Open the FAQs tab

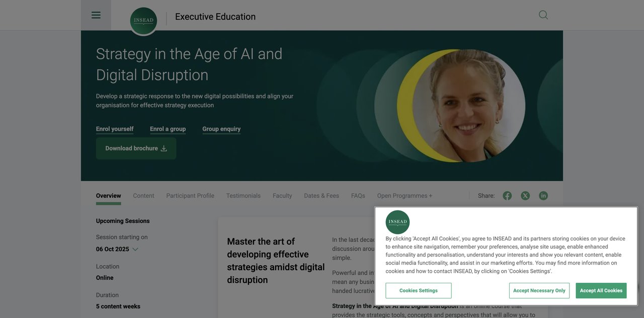pos(358,196)
